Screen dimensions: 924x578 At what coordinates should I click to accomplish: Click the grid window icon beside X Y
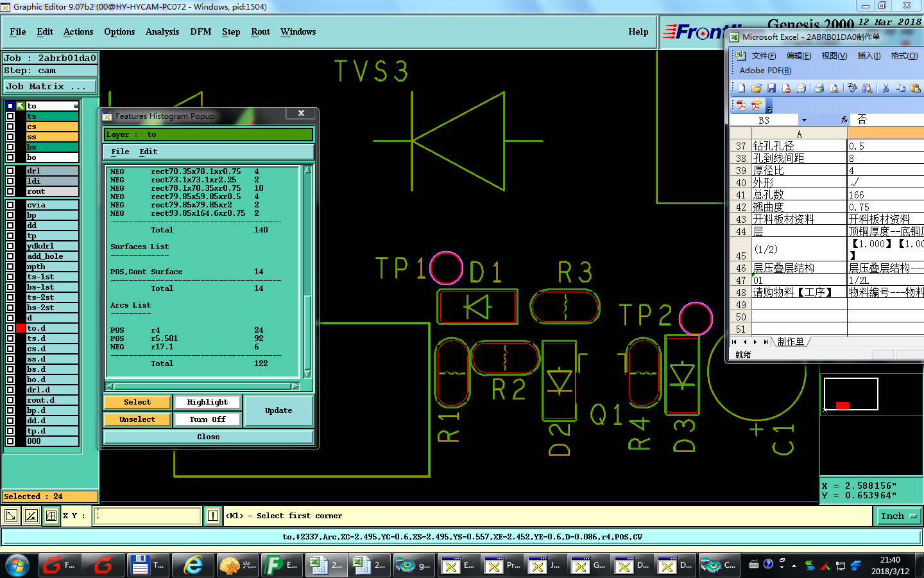pyautogui.click(x=51, y=516)
